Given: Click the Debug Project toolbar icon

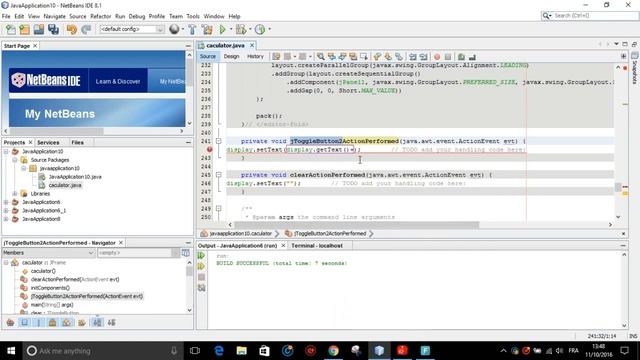Looking at the screenshot, I should (241, 29).
